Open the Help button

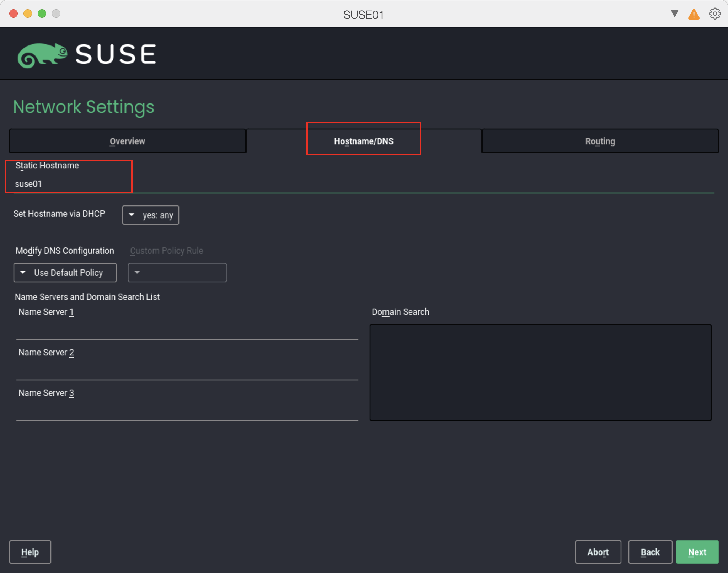tap(30, 552)
